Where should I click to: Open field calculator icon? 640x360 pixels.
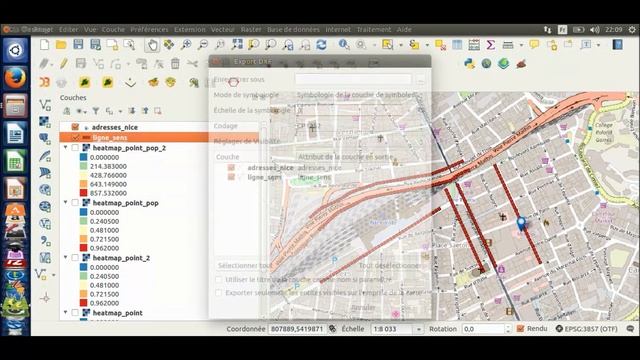tap(474, 44)
